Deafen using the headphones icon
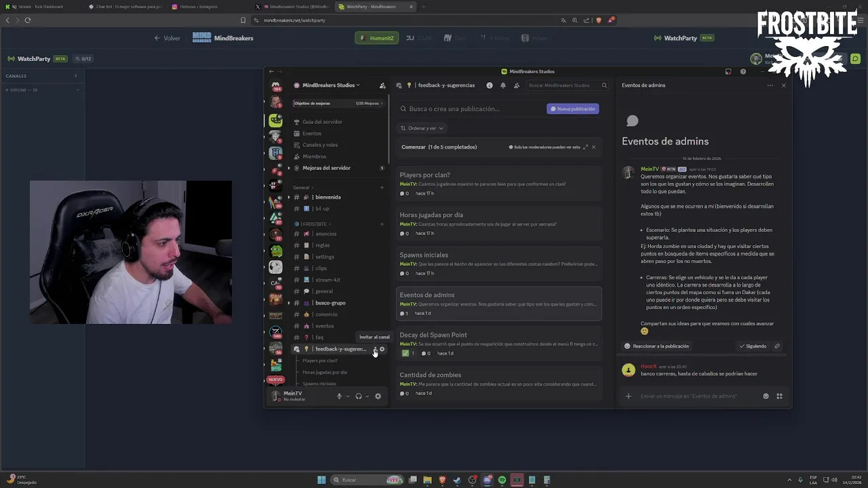The height and width of the screenshot is (488, 868). (x=359, y=396)
